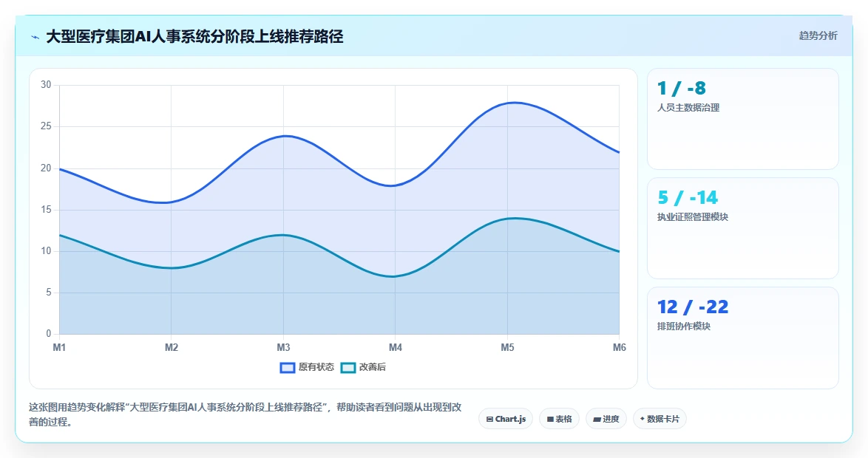Click the lightning icon beside the title

click(x=35, y=37)
